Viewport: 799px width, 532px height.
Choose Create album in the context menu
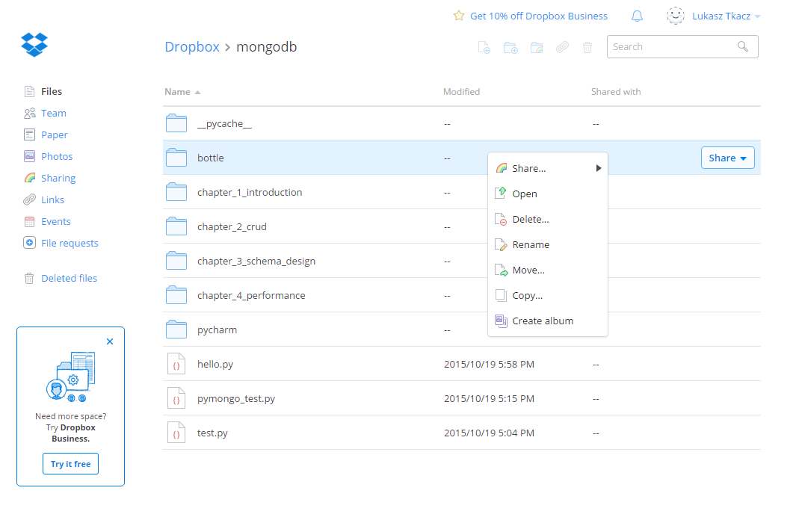coord(548,321)
